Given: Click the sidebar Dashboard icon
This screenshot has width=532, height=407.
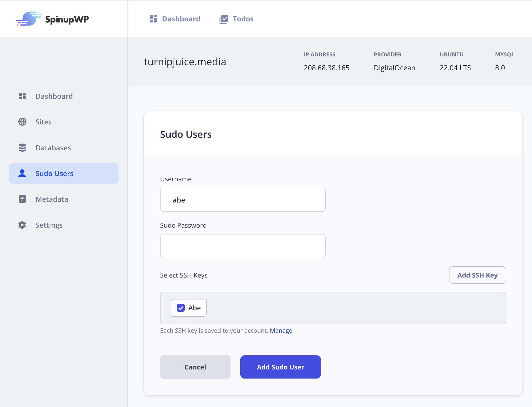Looking at the screenshot, I should pos(22,96).
